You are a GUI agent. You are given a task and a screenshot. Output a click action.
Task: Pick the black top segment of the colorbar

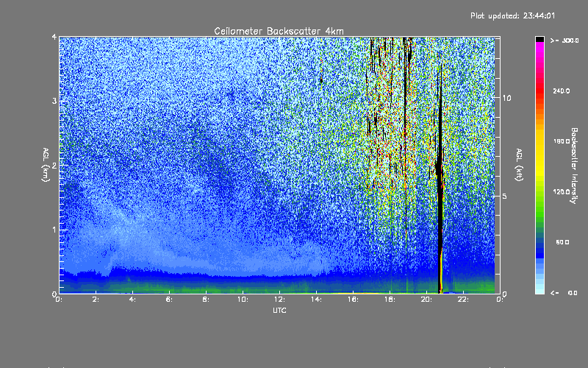click(x=539, y=39)
